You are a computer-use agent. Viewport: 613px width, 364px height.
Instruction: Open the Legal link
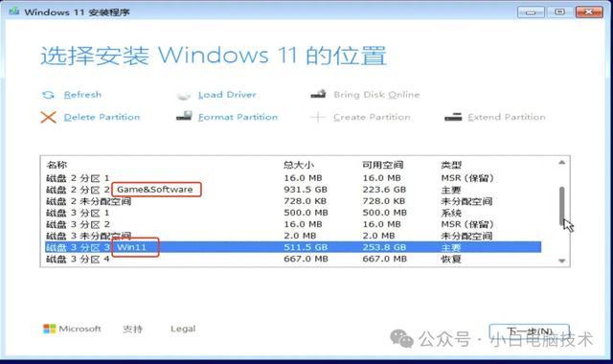183,329
